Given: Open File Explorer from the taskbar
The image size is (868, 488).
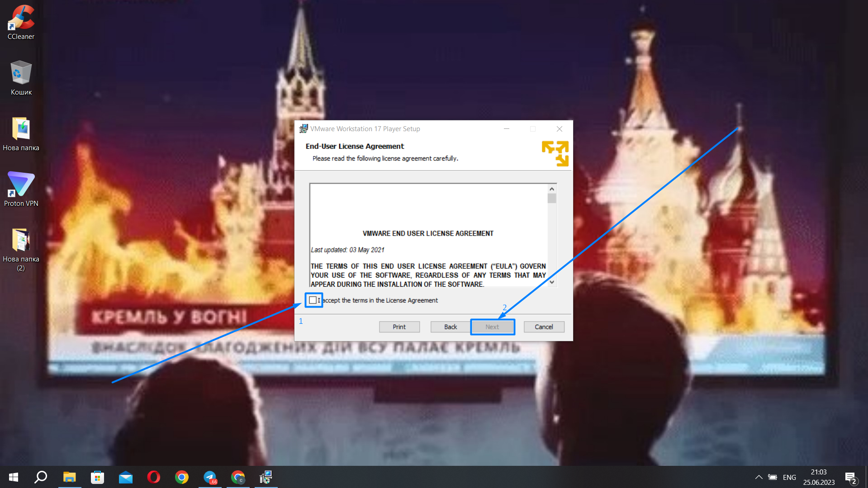Looking at the screenshot, I should (69, 477).
